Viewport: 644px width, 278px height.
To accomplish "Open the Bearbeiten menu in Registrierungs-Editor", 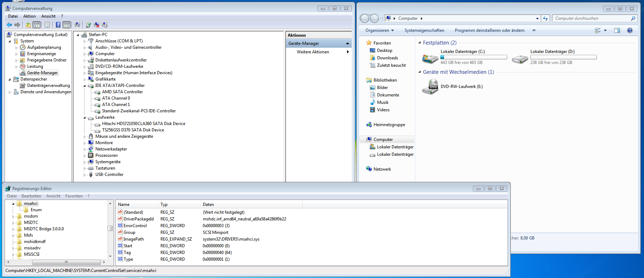I will (x=31, y=196).
